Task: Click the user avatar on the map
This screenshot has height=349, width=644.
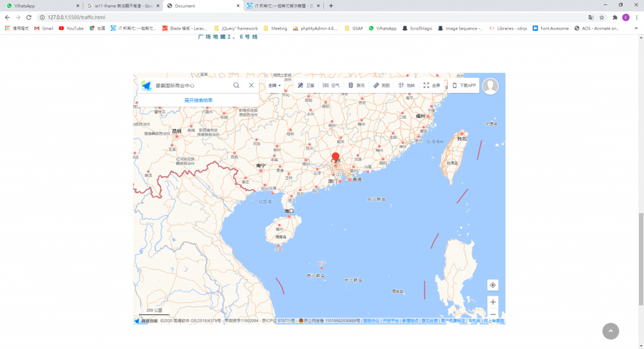Action: coord(491,86)
